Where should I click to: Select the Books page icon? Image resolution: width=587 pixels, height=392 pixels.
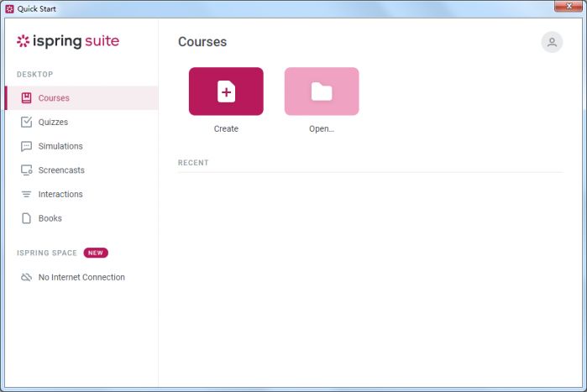point(26,218)
